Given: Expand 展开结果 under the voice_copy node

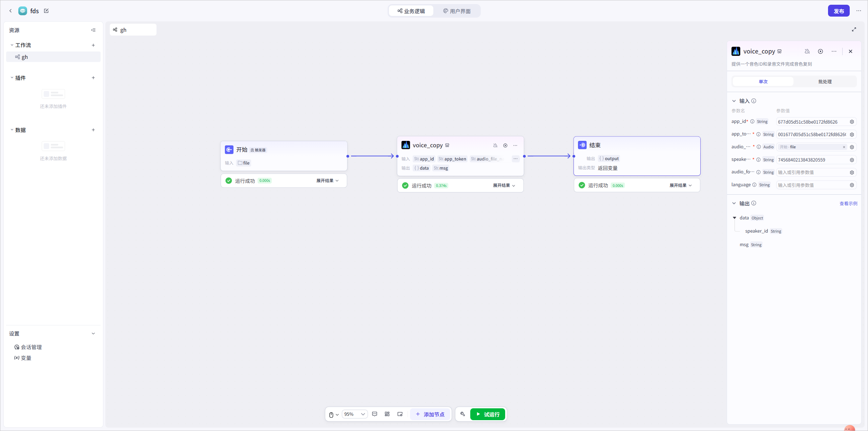Looking at the screenshot, I should click(504, 186).
